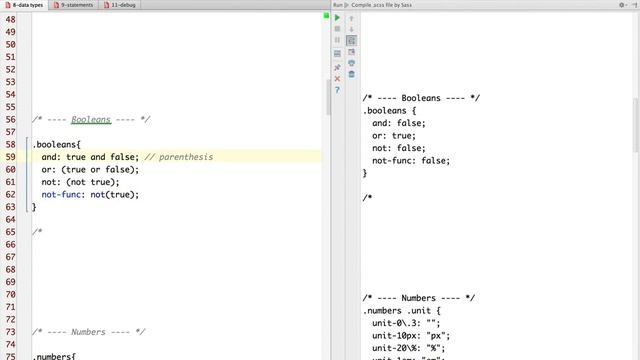Toggle scroll to end of console output

coord(351,52)
